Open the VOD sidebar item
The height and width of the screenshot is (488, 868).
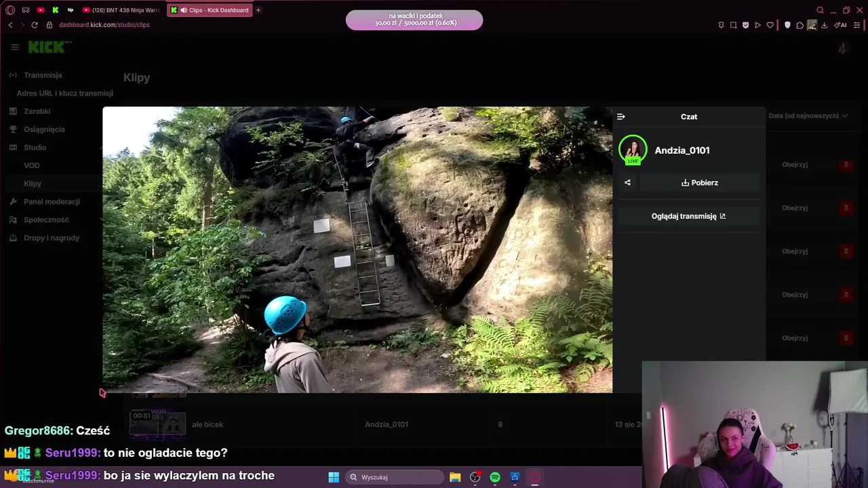(x=32, y=165)
